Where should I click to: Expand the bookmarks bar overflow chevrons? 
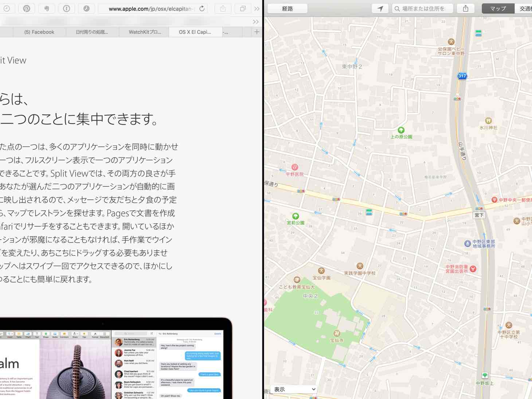tap(256, 22)
